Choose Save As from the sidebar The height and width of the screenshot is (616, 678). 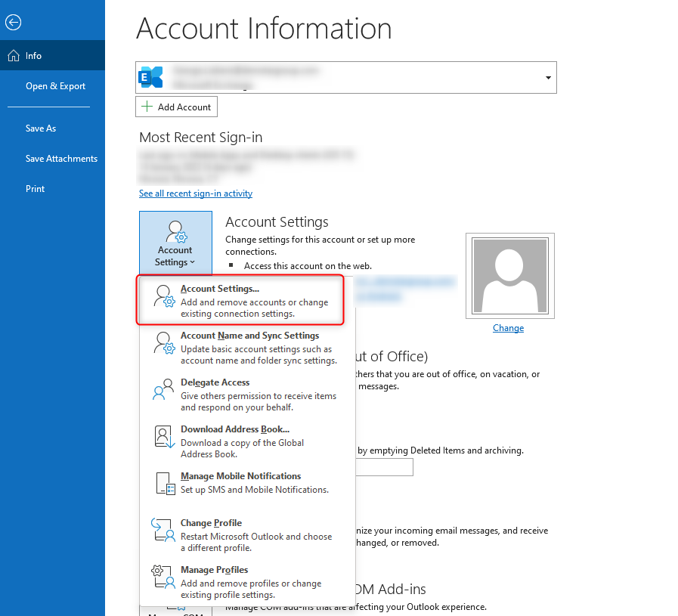pyautogui.click(x=41, y=128)
